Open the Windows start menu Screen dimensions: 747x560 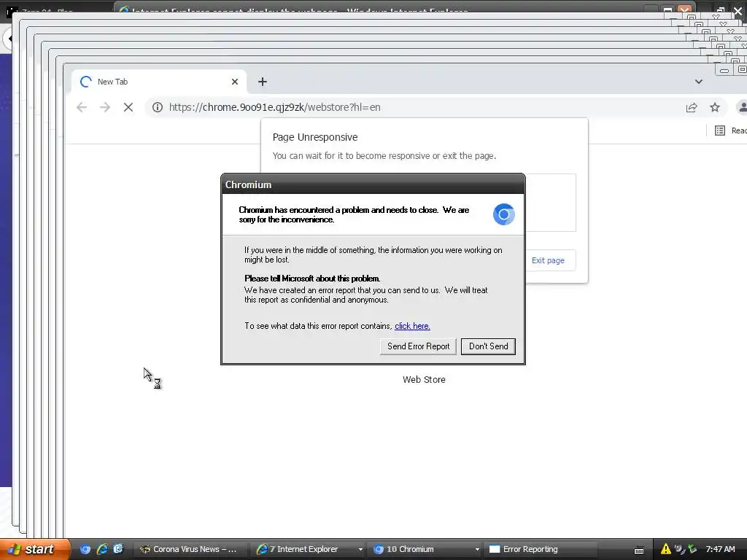(35, 549)
